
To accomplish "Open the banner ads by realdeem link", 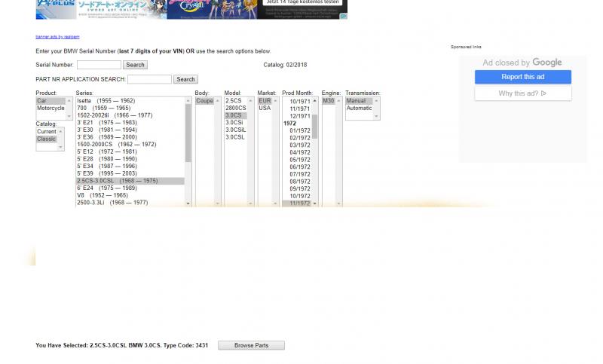I will tap(57, 36).
